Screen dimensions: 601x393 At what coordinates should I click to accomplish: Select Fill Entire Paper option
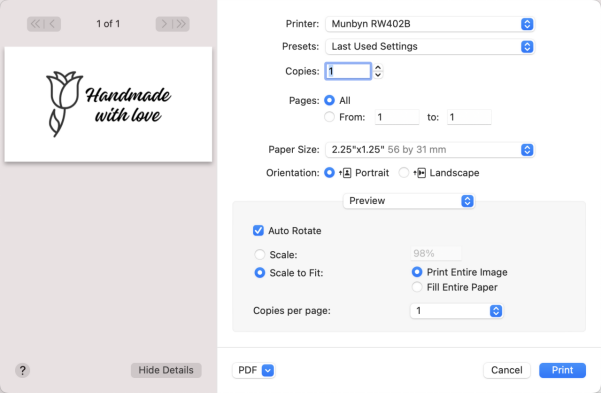point(417,287)
